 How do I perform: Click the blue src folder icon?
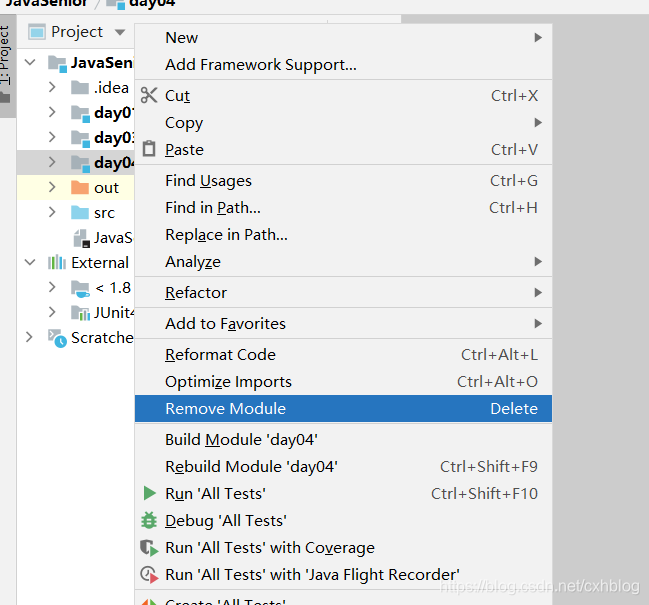(x=79, y=213)
